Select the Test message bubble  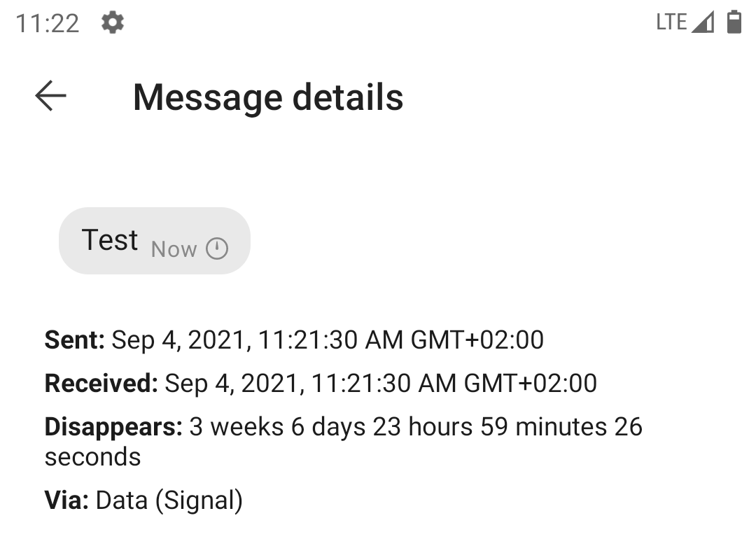click(x=154, y=240)
